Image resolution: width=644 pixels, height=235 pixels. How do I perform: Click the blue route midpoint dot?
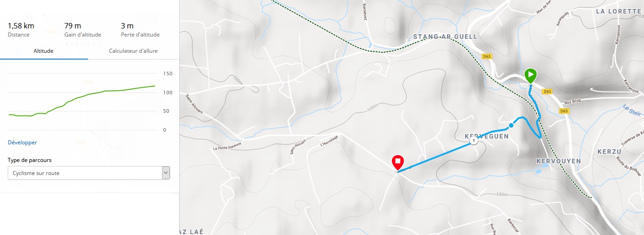pyautogui.click(x=511, y=125)
